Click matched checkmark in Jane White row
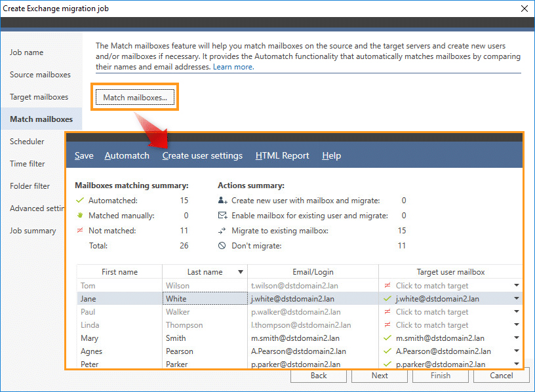 click(x=387, y=298)
